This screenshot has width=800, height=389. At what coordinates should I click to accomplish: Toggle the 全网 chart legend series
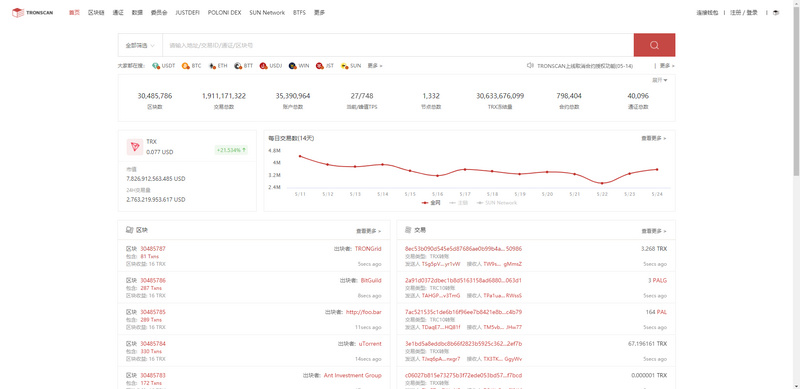click(431, 203)
